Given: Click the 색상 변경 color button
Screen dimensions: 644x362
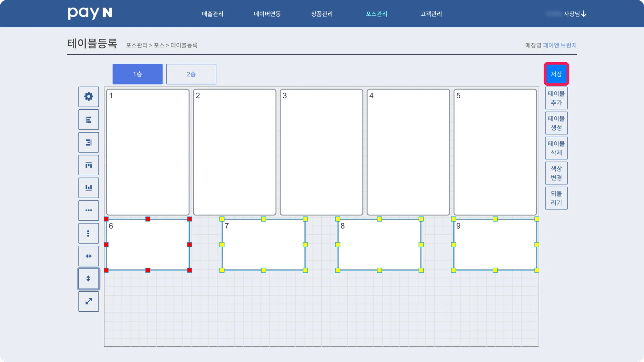Looking at the screenshot, I should 556,173.
